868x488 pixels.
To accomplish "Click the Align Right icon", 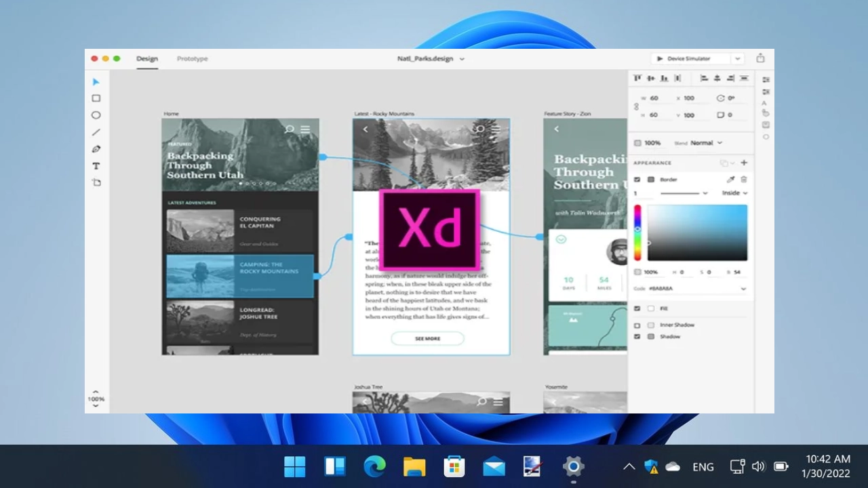I will (730, 79).
